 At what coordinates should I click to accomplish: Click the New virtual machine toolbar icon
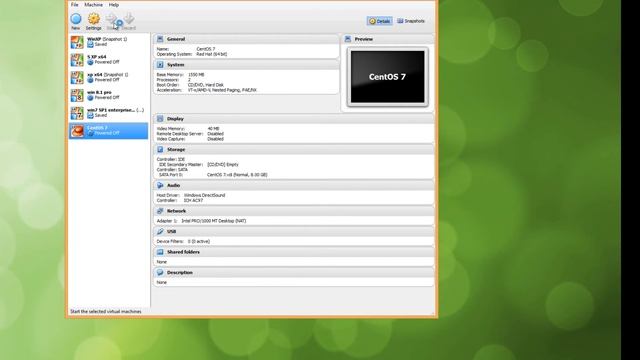click(x=76, y=19)
